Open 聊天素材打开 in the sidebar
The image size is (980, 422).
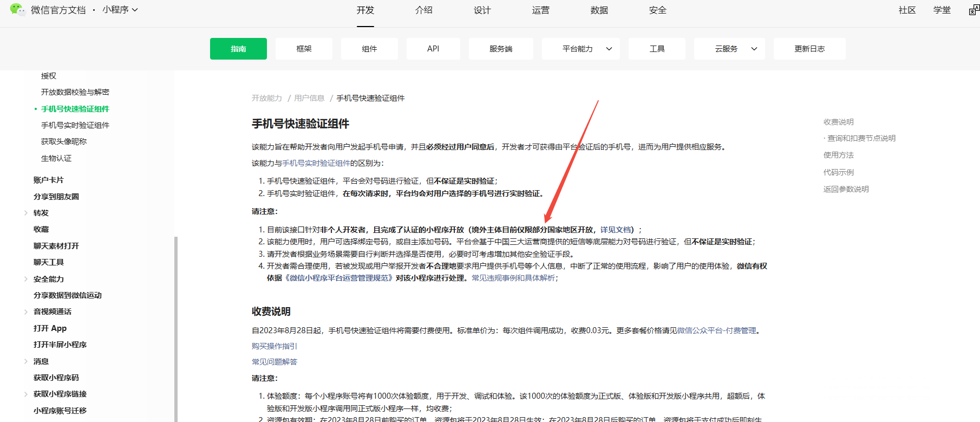point(56,246)
